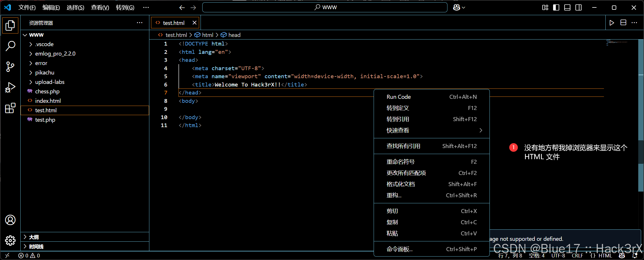Open editor more actions ellipsis

(634, 23)
